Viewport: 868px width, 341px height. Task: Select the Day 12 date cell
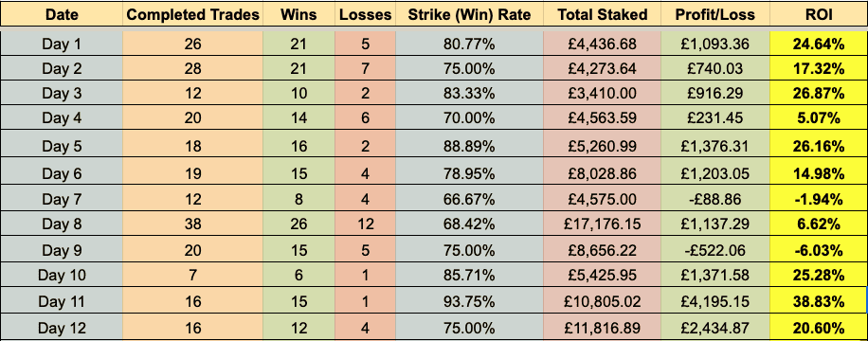[x=62, y=327]
